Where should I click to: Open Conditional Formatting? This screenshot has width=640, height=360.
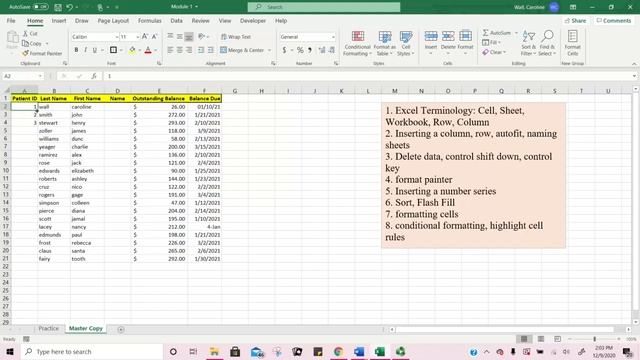[358, 43]
